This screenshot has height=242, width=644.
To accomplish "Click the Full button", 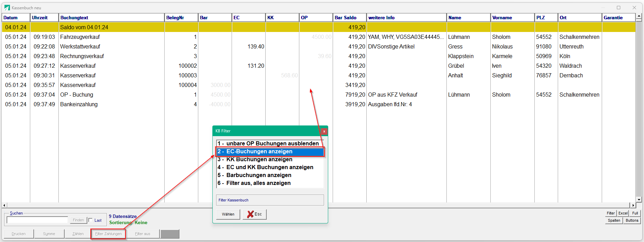I will click(635, 213).
